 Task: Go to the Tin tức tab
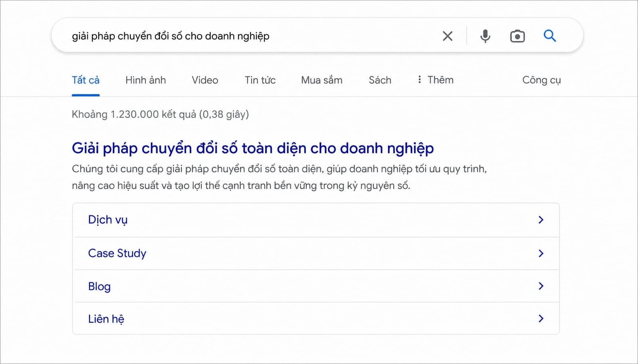tap(260, 80)
